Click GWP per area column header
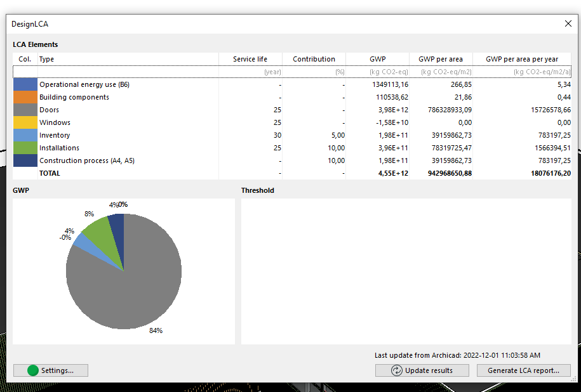 pyautogui.click(x=441, y=59)
